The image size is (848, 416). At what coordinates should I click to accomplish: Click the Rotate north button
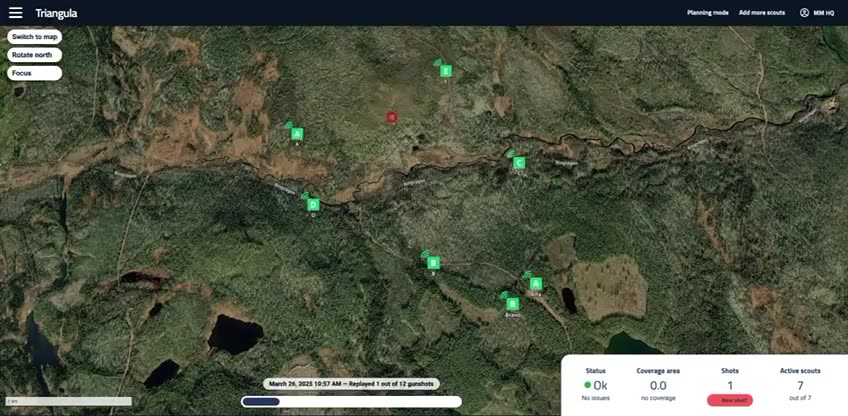click(35, 55)
